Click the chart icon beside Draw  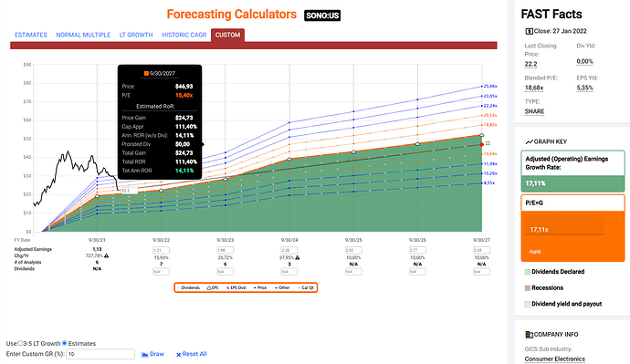(144, 354)
